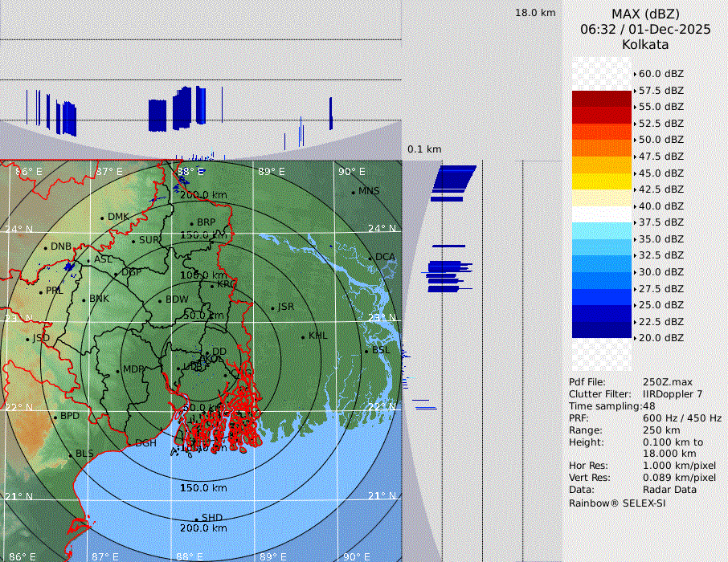Image resolution: width=728 pixels, height=562 pixels.
Task: Click the Kolkata radar name label
Action: coord(645,44)
